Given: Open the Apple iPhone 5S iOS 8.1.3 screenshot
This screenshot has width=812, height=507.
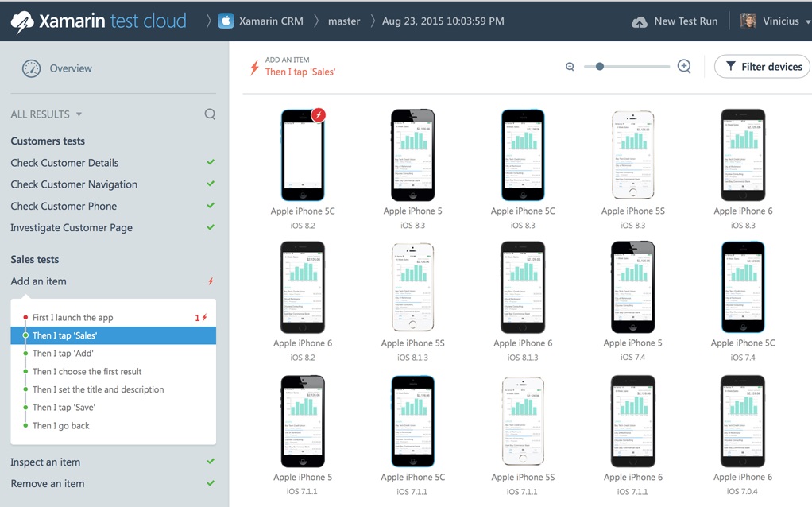Looking at the screenshot, I should tap(412, 288).
